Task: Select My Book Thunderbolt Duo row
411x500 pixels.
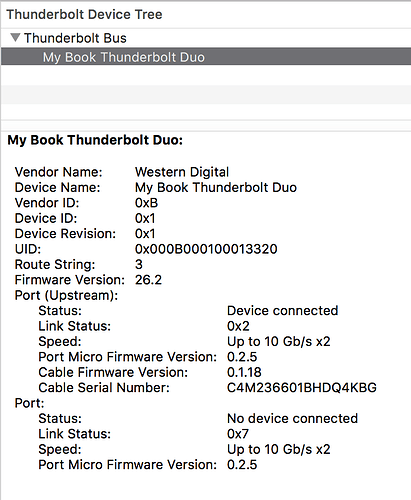Action: click(206, 57)
